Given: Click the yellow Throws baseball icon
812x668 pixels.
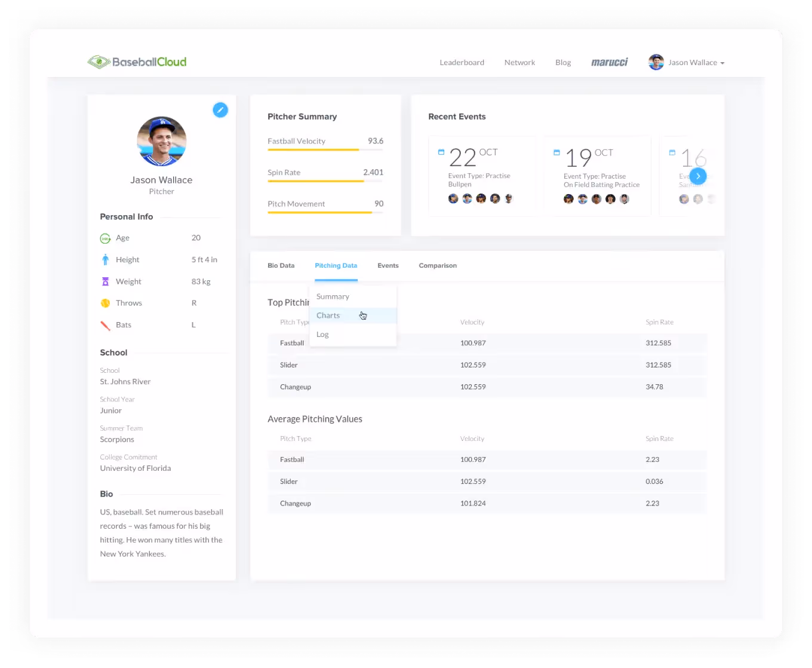Looking at the screenshot, I should tap(105, 303).
